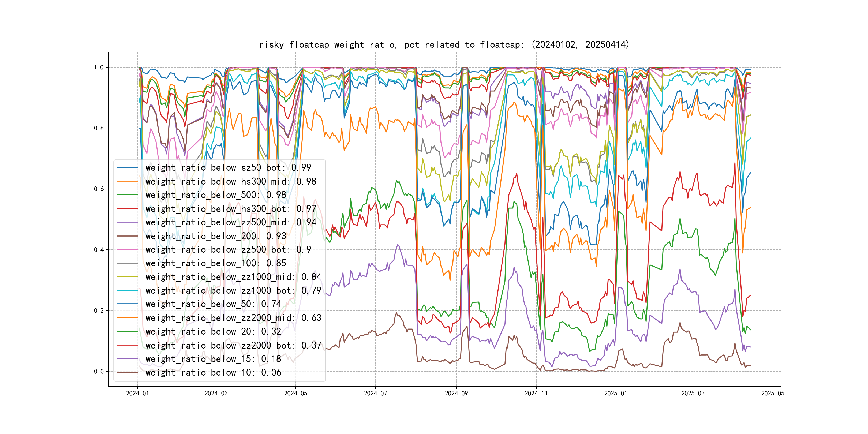This screenshot has height=434, width=868.
Task: Click the 0.6 y-axis tick label
Action: click(x=99, y=189)
